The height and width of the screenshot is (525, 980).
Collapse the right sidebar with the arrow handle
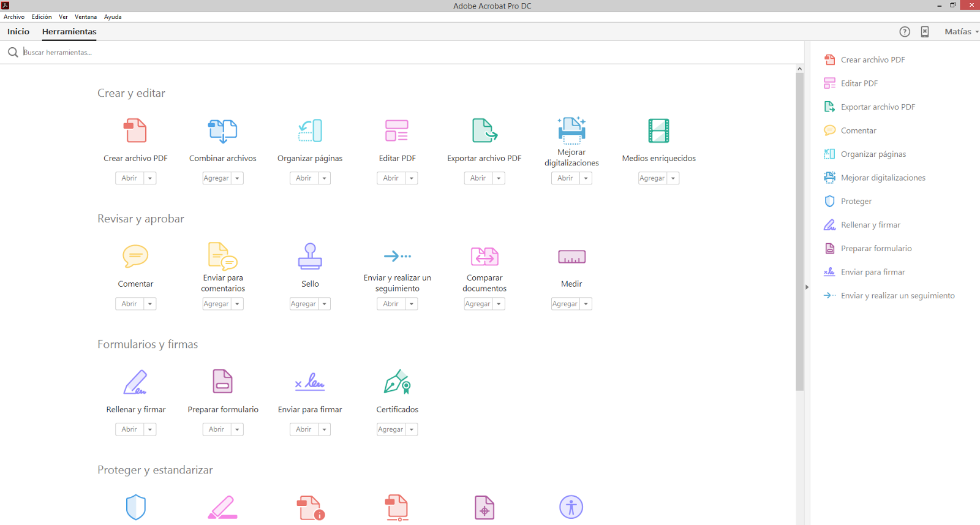(807, 287)
